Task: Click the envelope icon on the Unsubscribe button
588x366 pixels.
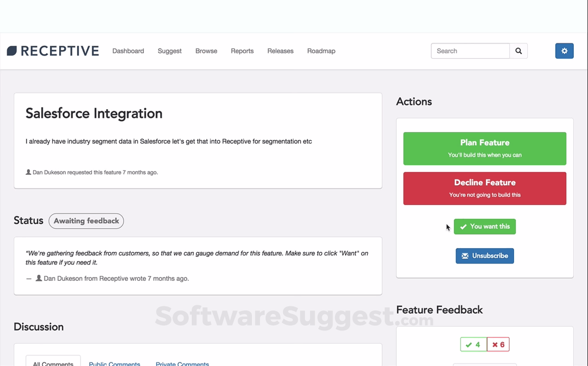Action: point(465,255)
